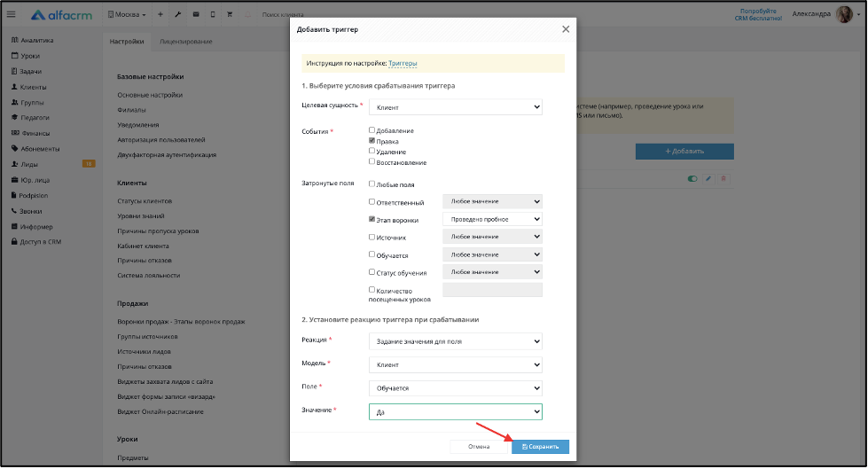Open Основные настройки settings item

150,95
